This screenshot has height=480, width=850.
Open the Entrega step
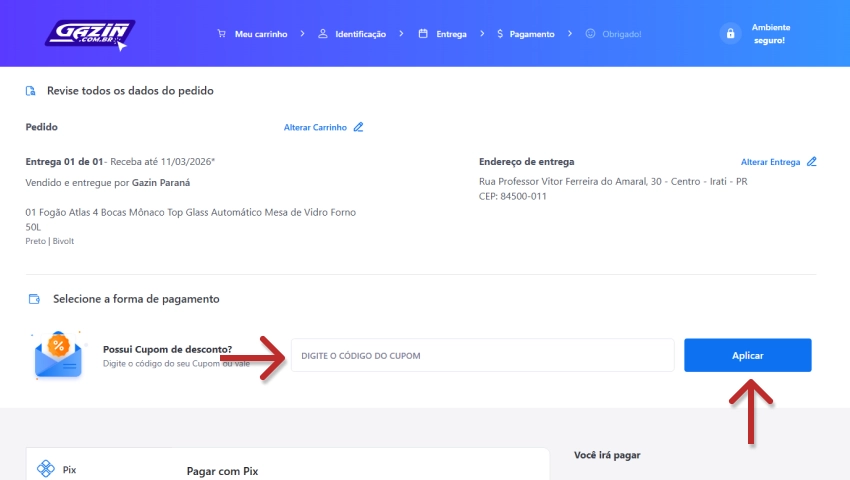(x=451, y=34)
